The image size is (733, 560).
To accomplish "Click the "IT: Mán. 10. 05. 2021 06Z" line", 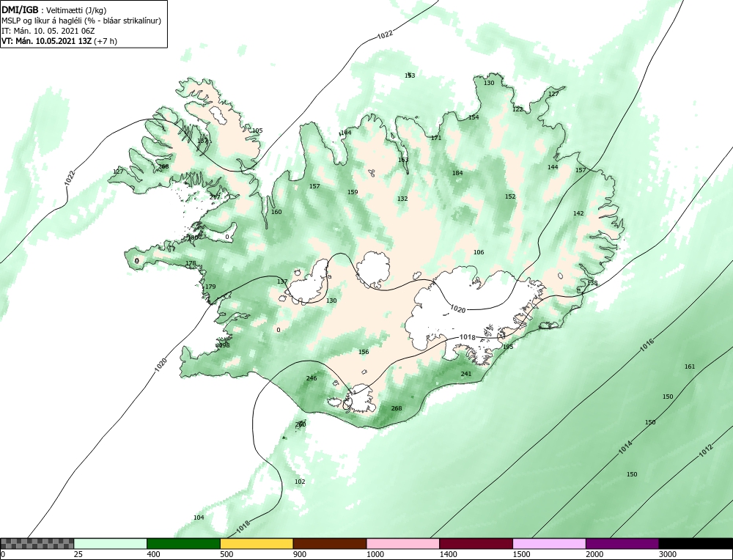I will 48,31.
